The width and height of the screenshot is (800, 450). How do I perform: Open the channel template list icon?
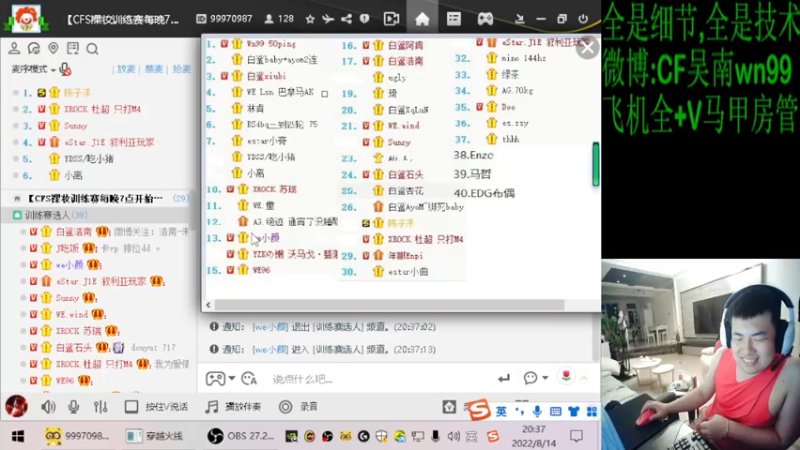tap(454, 19)
